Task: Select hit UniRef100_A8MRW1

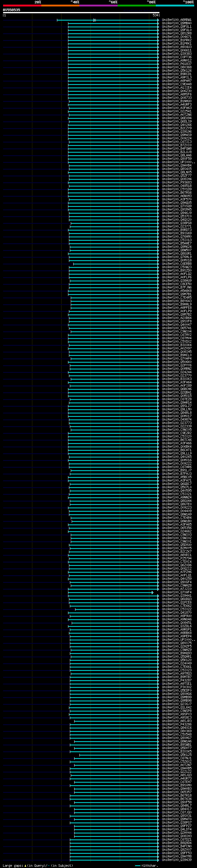Action: 176,20
